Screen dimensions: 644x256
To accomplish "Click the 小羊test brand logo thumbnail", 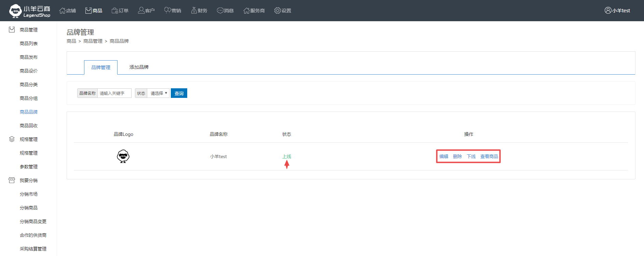I will pyautogui.click(x=123, y=156).
